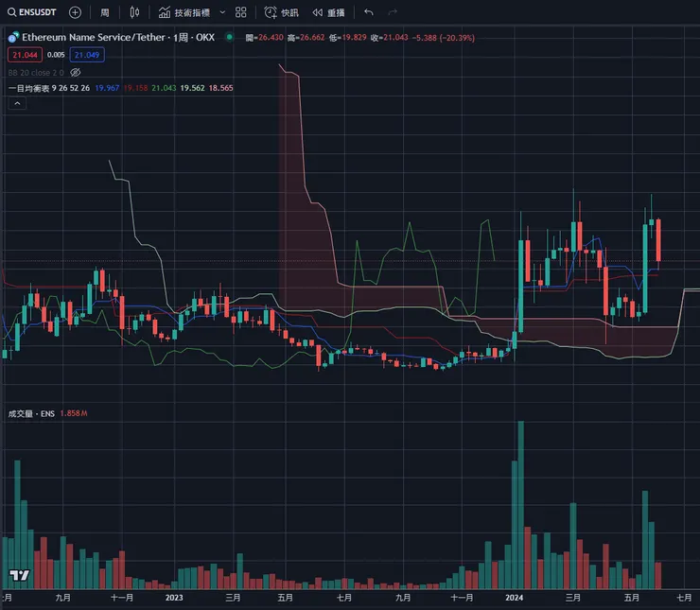Click the green market status dot
Viewport: 700px width, 610px height.
(x=230, y=37)
